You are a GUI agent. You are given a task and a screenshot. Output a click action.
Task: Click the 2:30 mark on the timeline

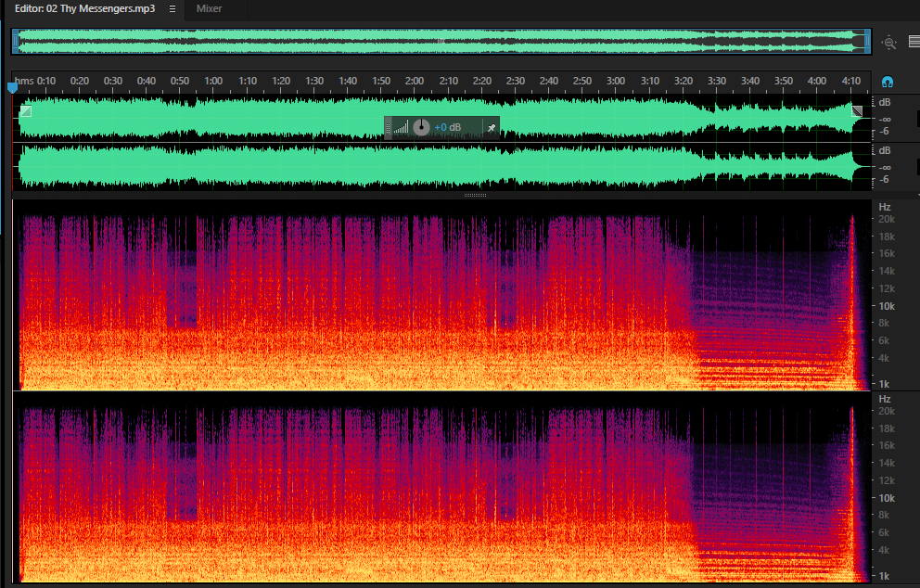(x=515, y=81)
